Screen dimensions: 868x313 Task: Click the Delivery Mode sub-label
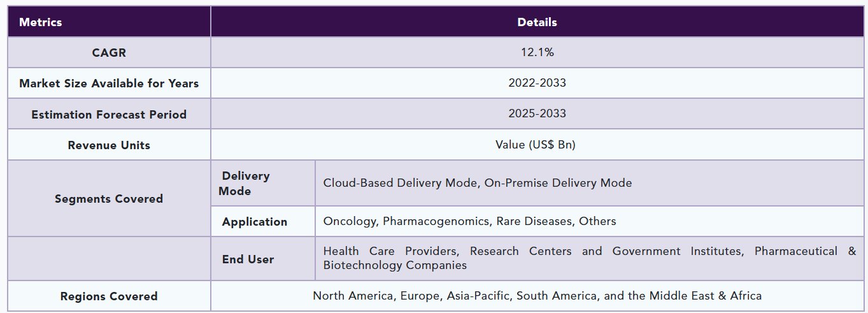[x=245, y=184]
